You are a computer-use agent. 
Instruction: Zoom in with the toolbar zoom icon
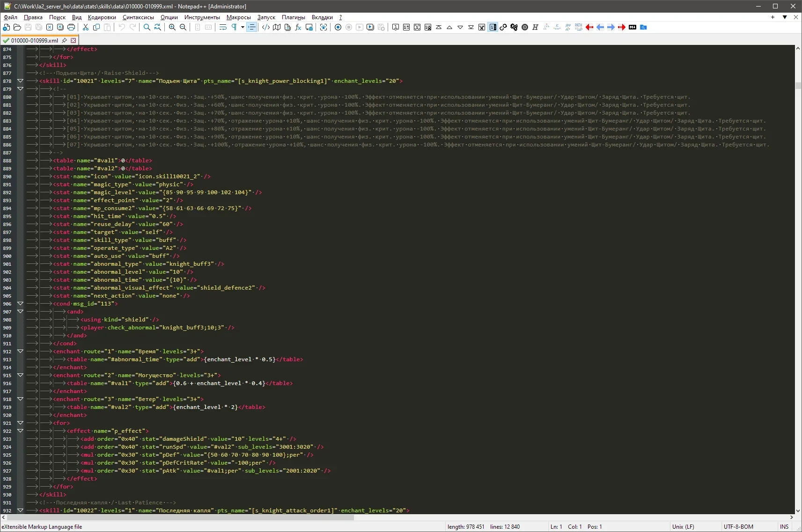coord(172,27)
